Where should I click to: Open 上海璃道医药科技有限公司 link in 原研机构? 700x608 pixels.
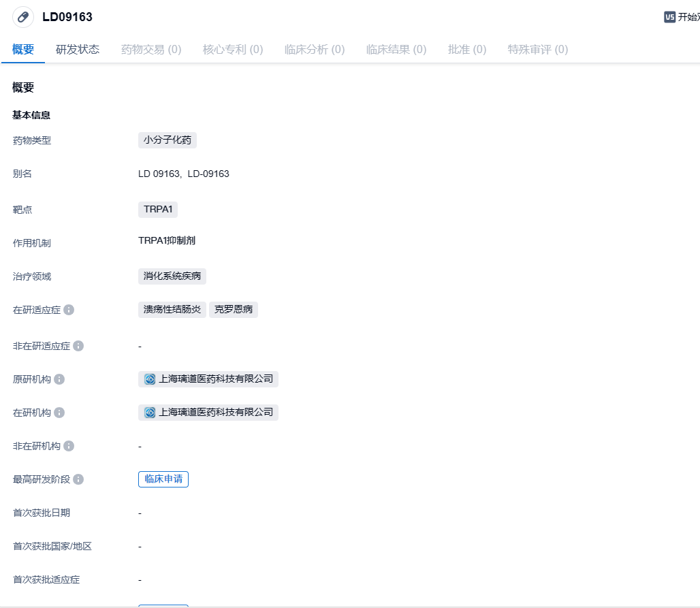tap(216, 379)
